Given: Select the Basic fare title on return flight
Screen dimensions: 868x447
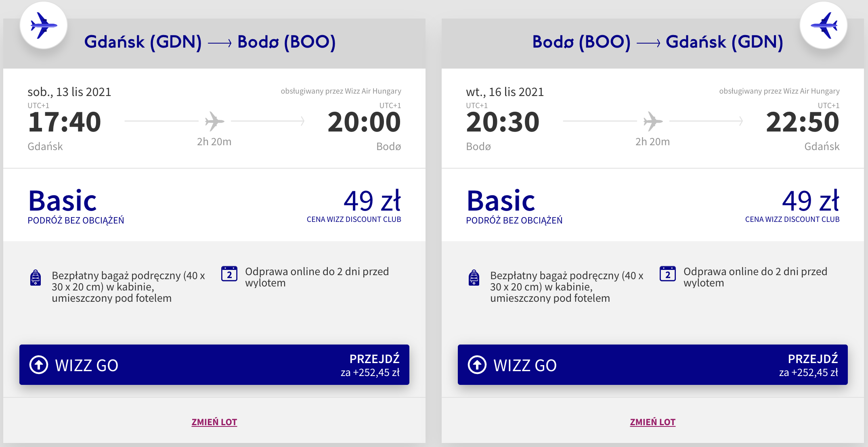Looking at the screenshot, I should coord(501,201).
